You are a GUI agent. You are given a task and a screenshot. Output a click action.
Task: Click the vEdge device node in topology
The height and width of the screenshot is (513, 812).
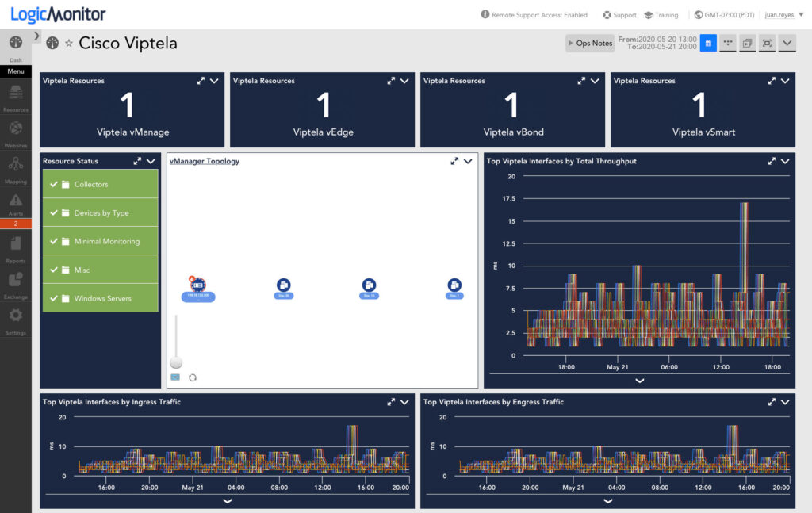284,285
